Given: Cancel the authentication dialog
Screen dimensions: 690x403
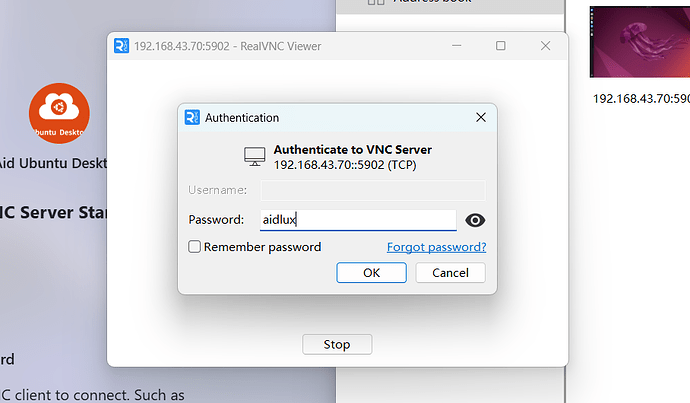Looking at the screenshot, I should click(x=450, y=272).
